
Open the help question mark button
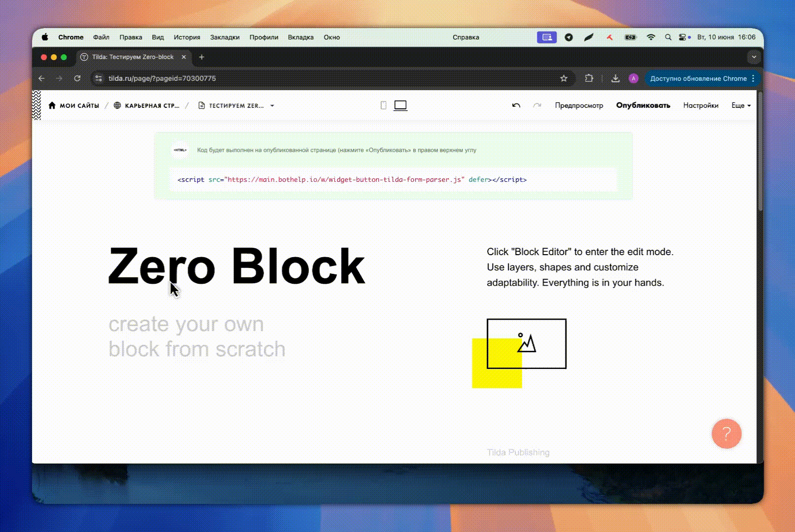pos(727,433)
